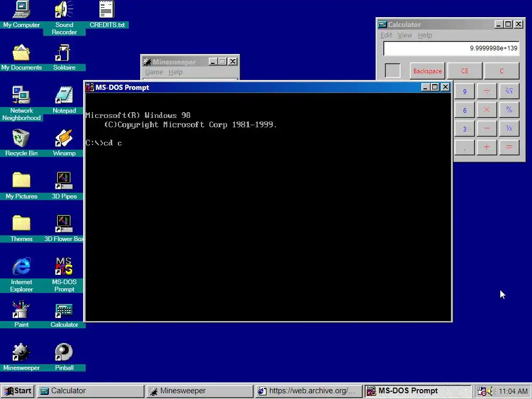
Task: Click the MS-DOS Prompt title bar system icon
Action: point(90,87)
